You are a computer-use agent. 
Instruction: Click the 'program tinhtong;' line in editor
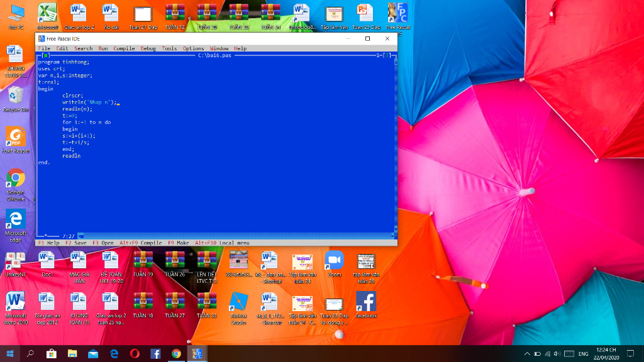pyautogui.click(x=64, y=62)
